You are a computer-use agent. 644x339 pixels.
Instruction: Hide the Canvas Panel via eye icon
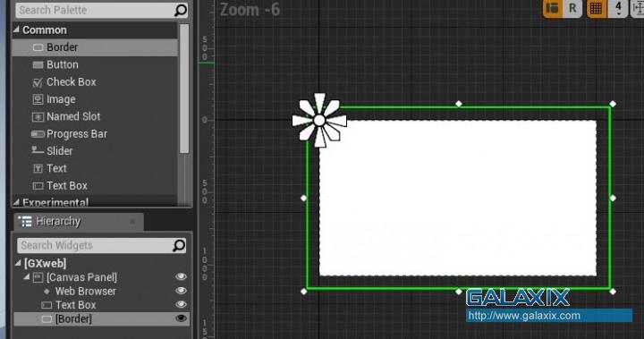coord(181,277)
